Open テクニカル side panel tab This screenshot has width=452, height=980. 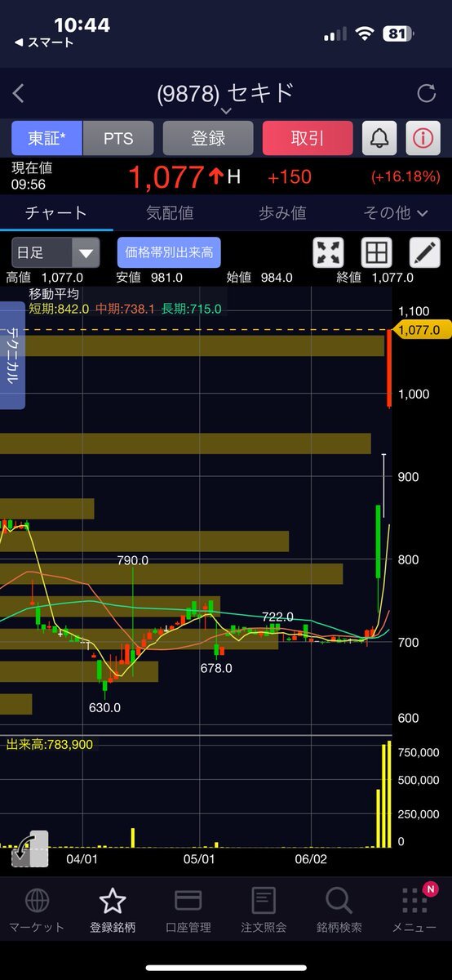pos(13,355)
